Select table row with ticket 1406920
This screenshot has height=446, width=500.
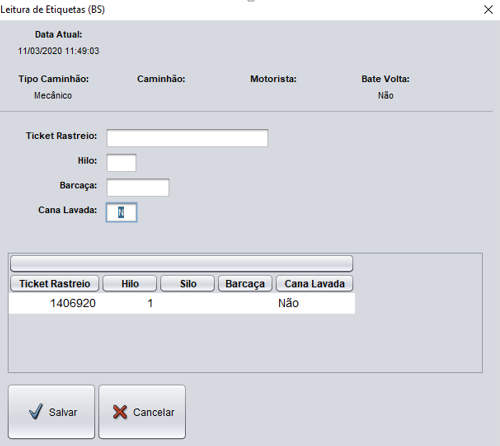182,303
